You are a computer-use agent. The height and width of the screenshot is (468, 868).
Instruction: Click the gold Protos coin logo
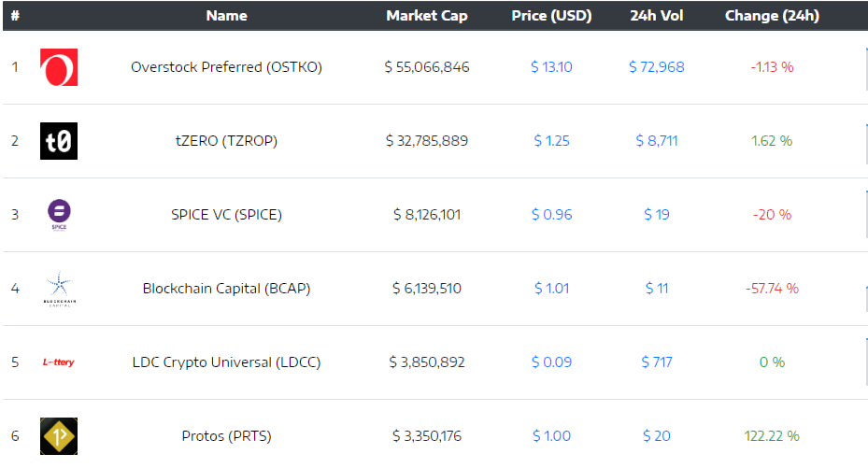(x=59, y=436)
